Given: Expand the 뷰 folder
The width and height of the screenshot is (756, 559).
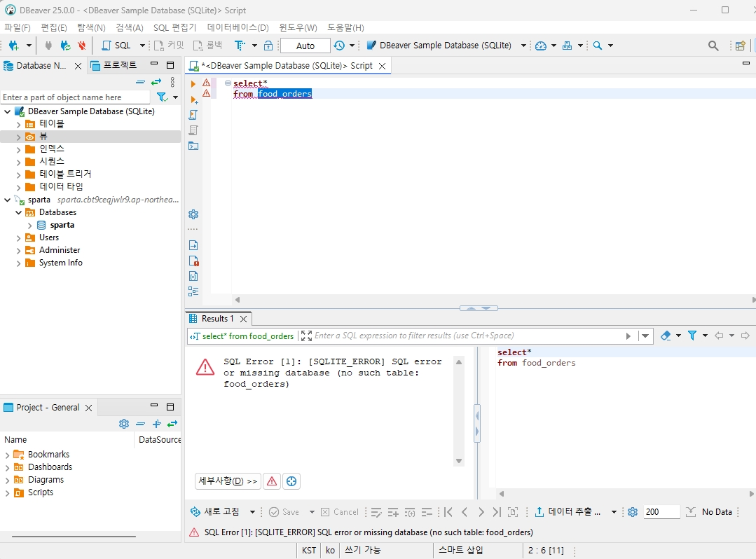Looking at the screenshot, I should coord(18,137).
